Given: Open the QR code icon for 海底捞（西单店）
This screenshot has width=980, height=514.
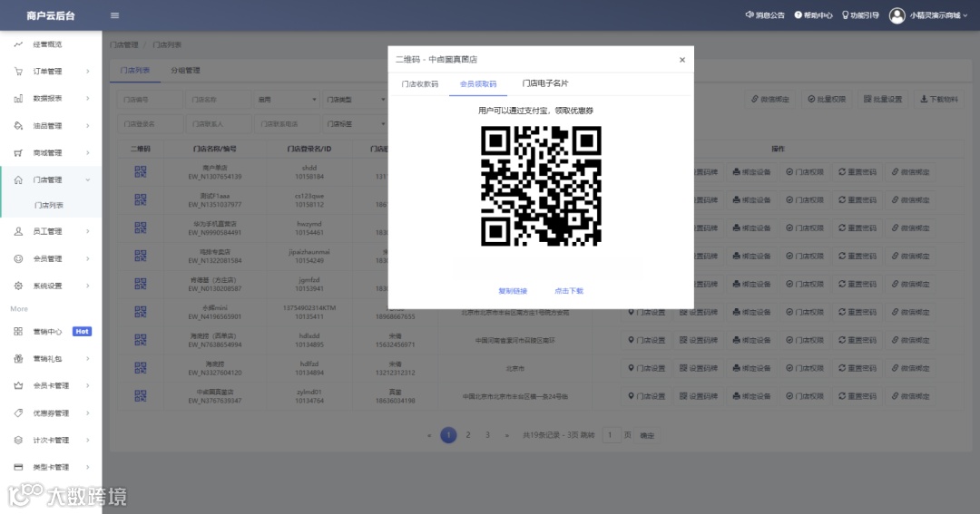Looking at the screenshot, I should pyautogui.click(x=141, y=340).
